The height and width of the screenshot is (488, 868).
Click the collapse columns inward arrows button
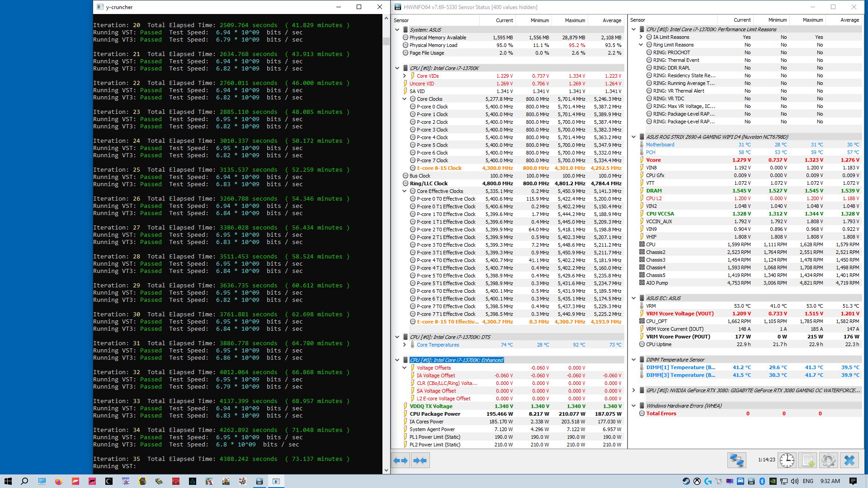tap(420, 460)
